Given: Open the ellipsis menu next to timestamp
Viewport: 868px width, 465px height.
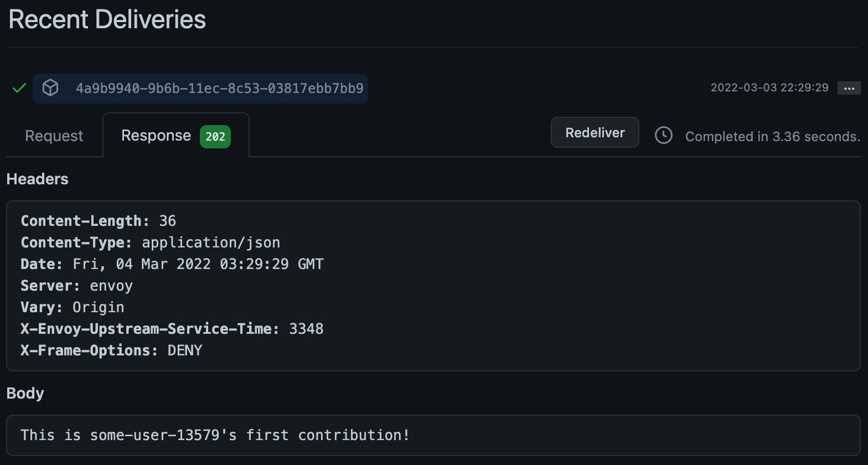Looking at the screenshot, I should point(849,88).
